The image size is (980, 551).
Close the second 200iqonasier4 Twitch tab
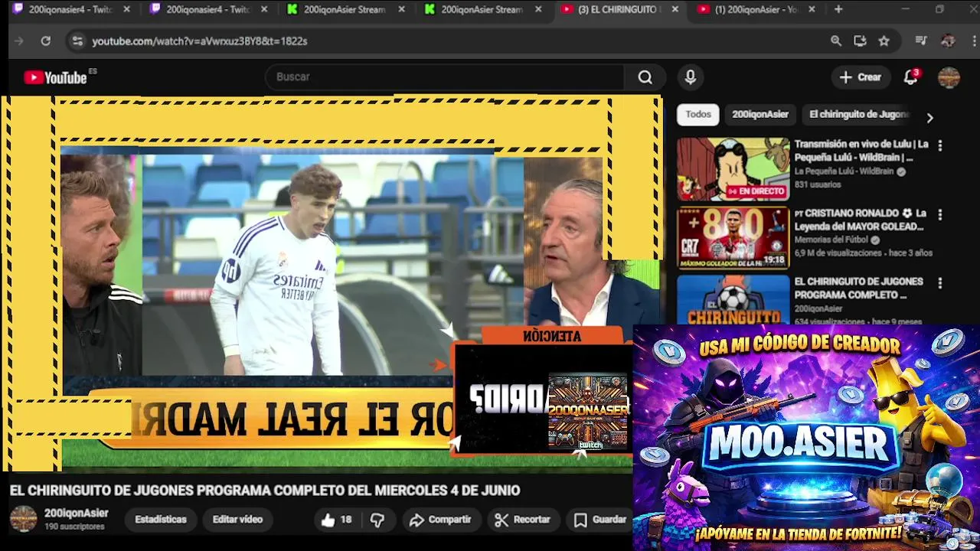264,9
